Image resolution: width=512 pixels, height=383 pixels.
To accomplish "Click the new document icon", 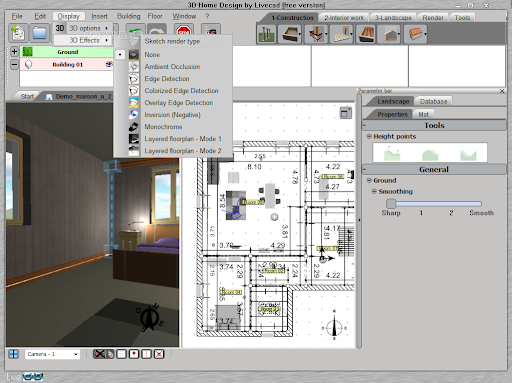I will pyautogui.click(x=18, y=33).
